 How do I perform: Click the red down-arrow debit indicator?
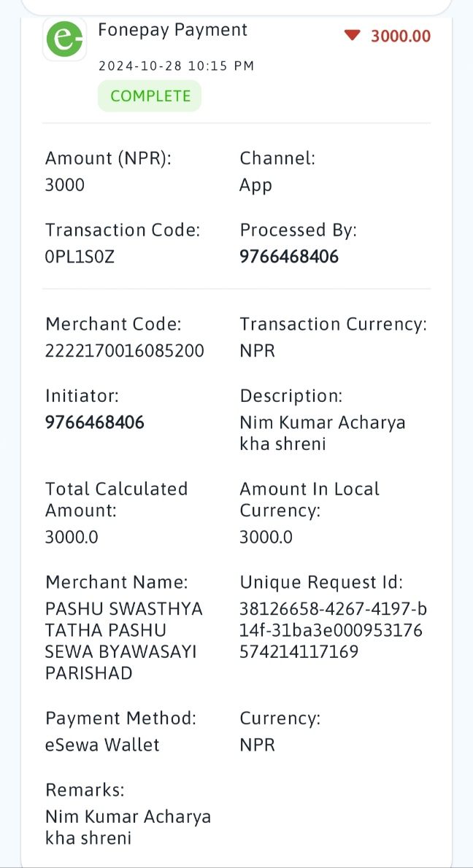[353, 36]
